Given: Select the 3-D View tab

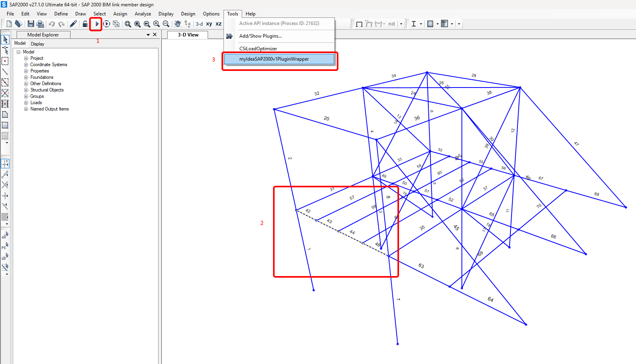Looking at the screenshot, I should [x=188, y=35].
